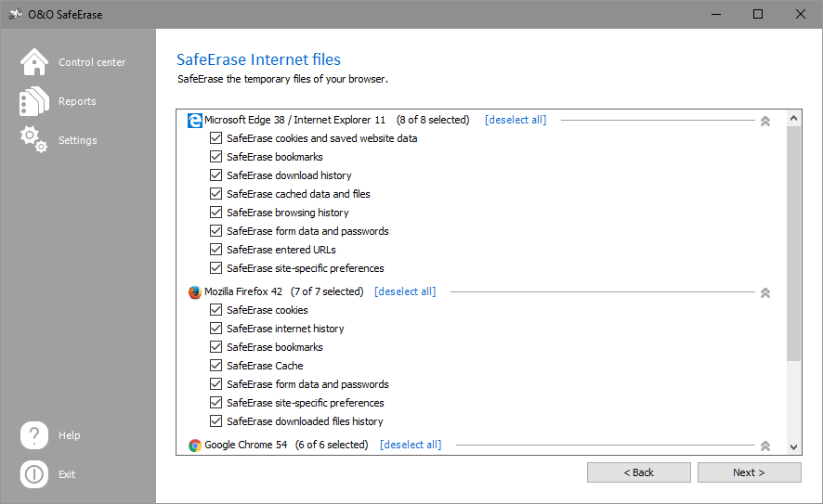Viewport: 823px width, 504px height.
Task: Disable SafeErase internet history for Firefox
Action: coord(216,329)
